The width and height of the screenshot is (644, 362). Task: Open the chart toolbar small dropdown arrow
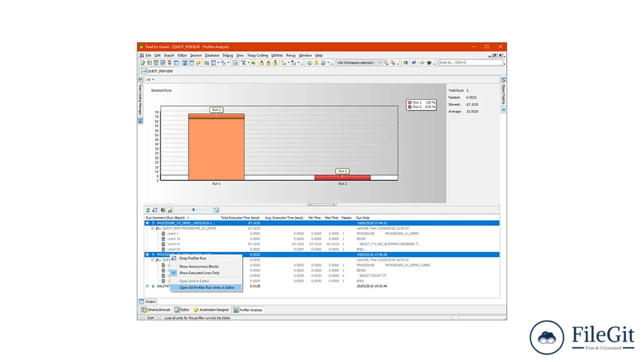tap(153, 79)
